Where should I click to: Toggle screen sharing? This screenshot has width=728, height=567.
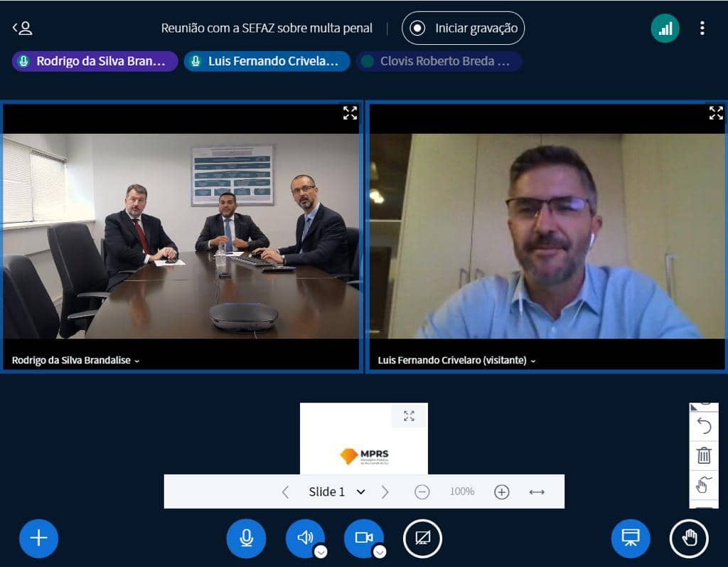point(422,538)
